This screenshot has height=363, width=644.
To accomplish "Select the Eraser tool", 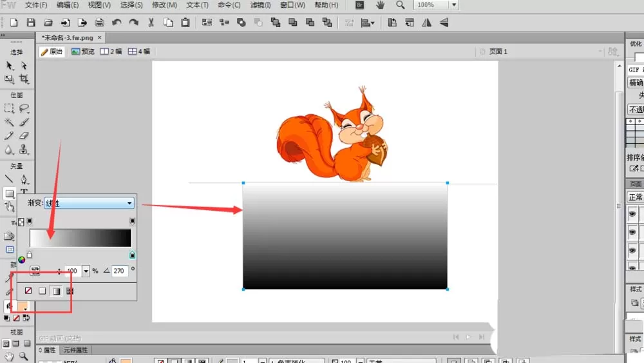I will (x=24, y=135).
